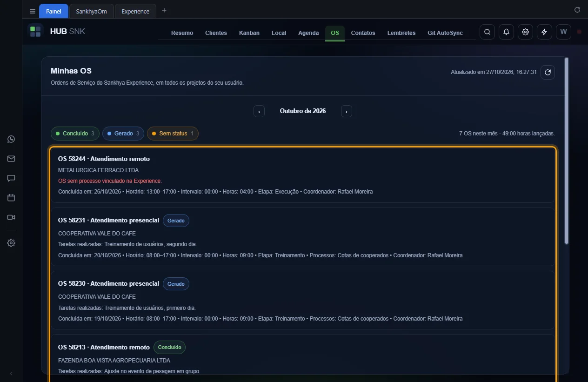Toggle the Concluído status filter

(x=75, y=134)
